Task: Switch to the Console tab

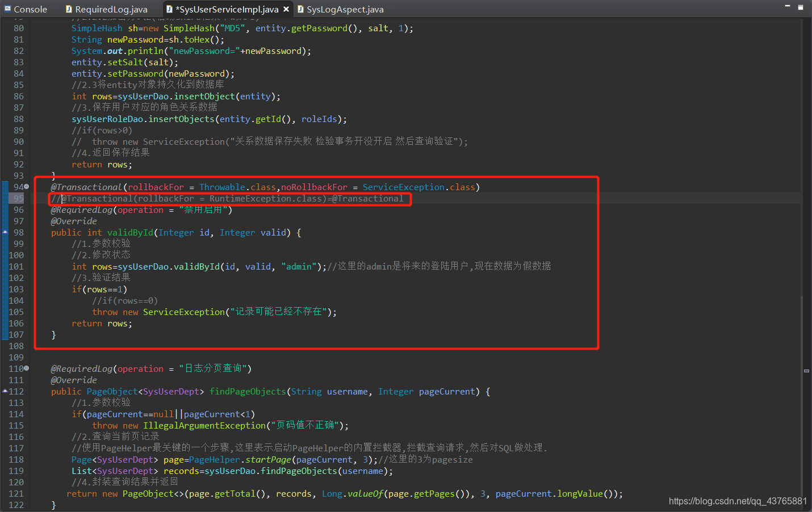Action: click(x=26, y=9)
